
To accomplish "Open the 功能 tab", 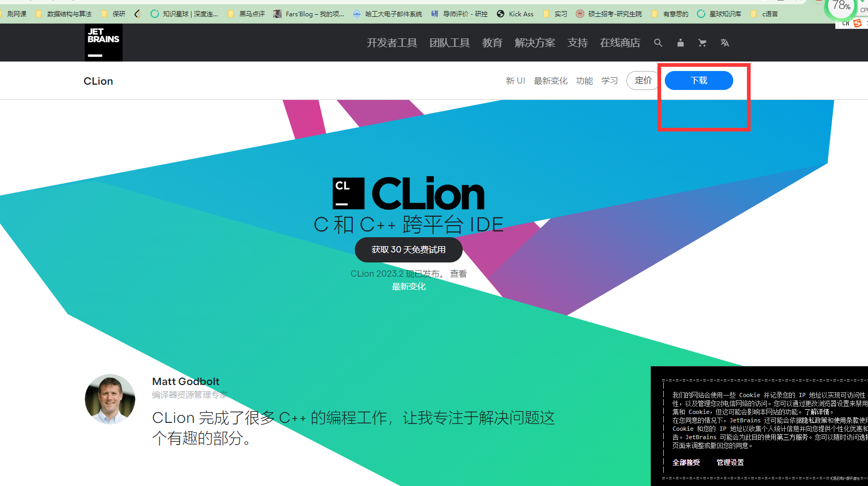I will [x=584, y=80].
